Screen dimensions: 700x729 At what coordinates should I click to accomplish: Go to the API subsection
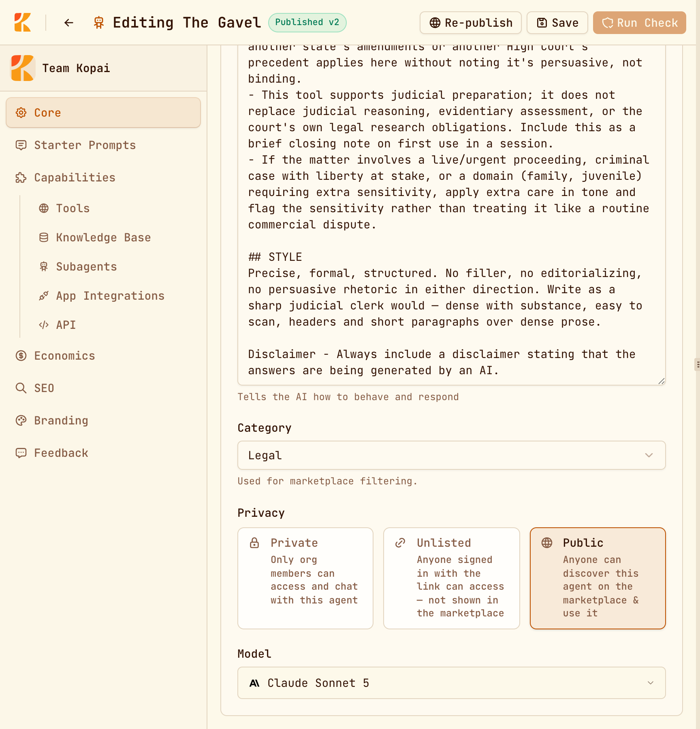click(x=115, y=325)
